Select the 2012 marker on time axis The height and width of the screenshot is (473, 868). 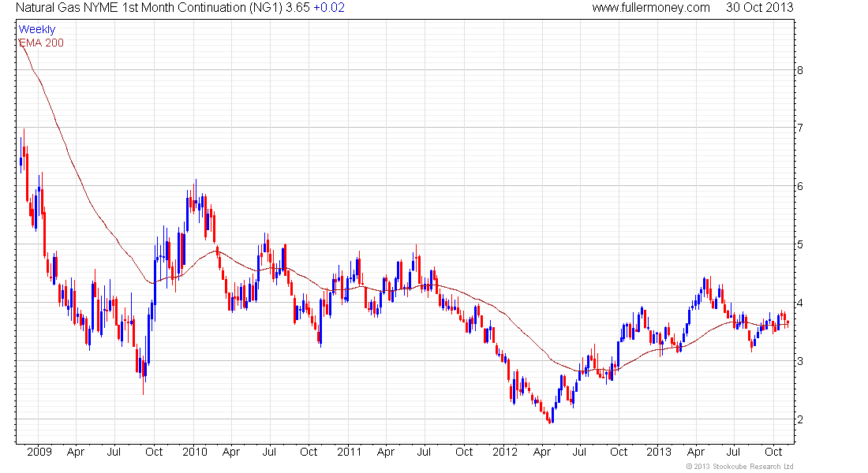(x=504, y=452)
